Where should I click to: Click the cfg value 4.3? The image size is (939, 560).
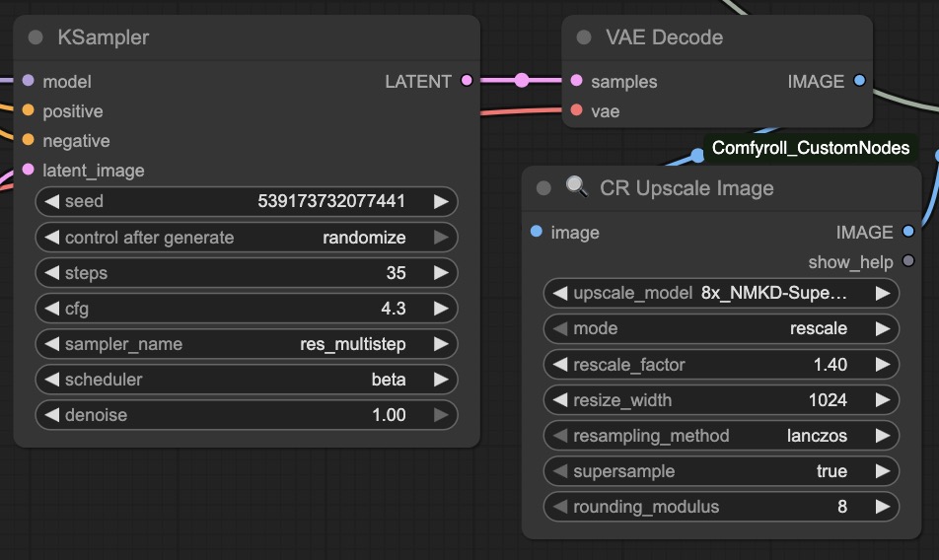(x=394, y=309)
